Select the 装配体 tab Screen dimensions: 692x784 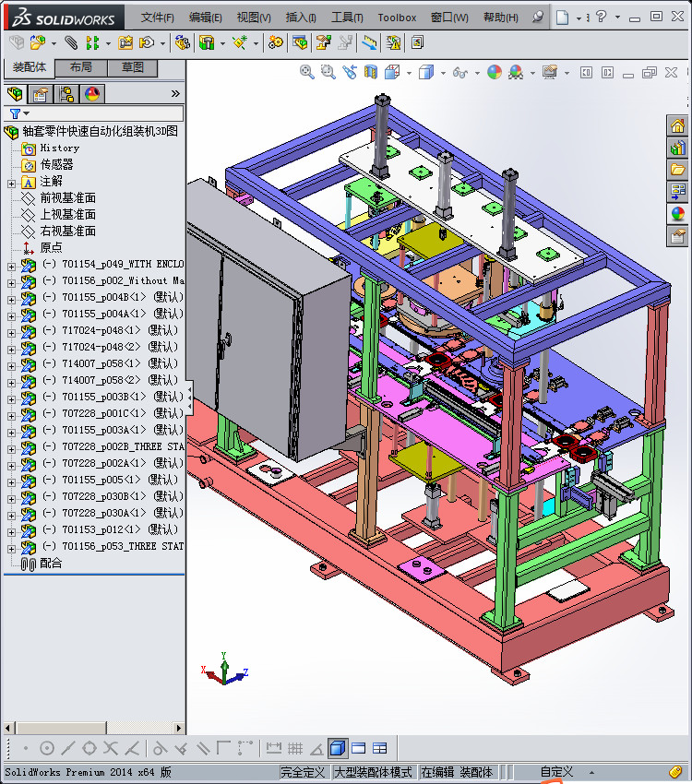(x=29, y=67)
